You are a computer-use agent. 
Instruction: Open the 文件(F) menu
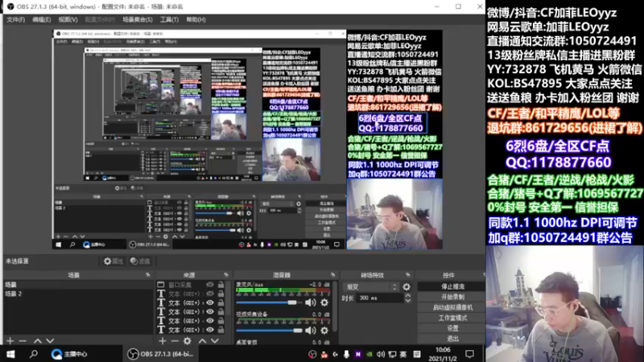15,19
